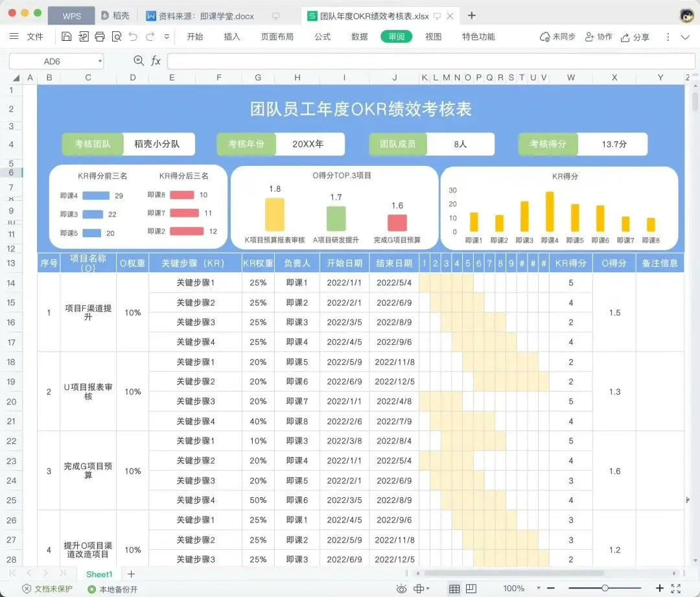Click the export/save-as icon
Image resolution: width=700 pixels, height=597 pixels.
click(x=84, y=36)
